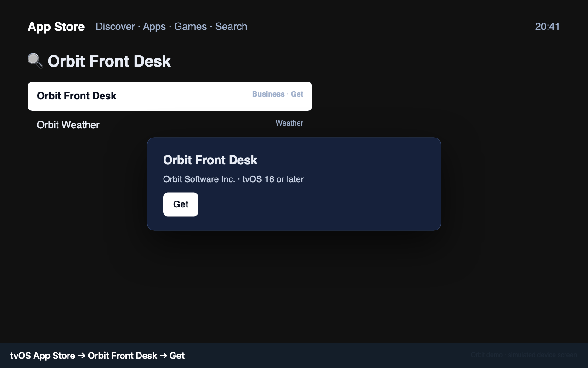
Task: Click the Orbit Front Desk card title
Action: tap(210, 160)
